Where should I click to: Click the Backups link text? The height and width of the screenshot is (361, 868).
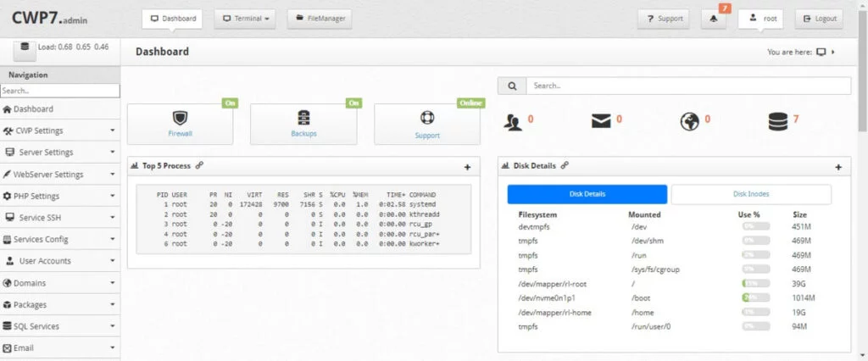pyautogui.click(x=303, y=134)
